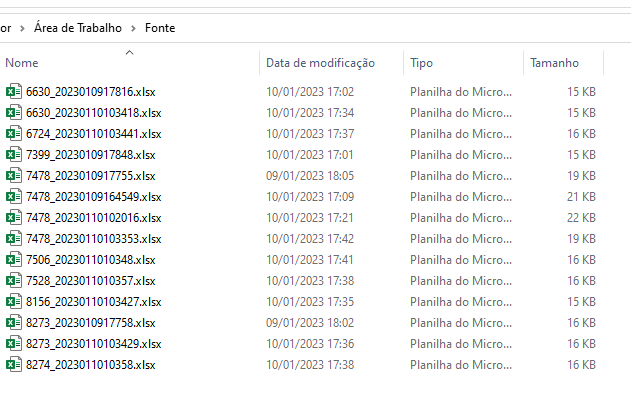Sort by the Tamanho column header
Viewport: 631px width, 400px height.
click(554, 63)
